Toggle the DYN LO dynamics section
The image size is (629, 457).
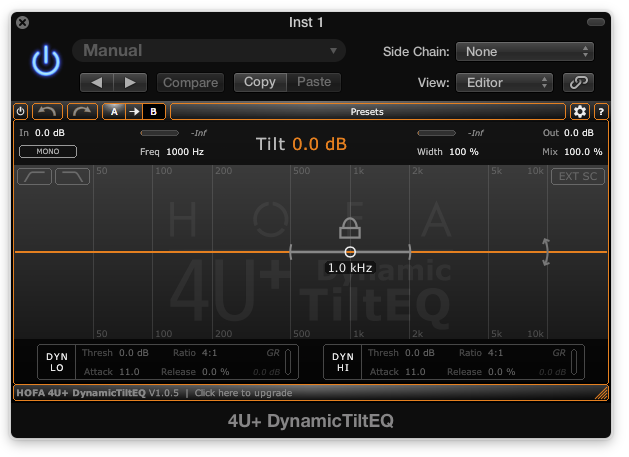pos(57,362)
